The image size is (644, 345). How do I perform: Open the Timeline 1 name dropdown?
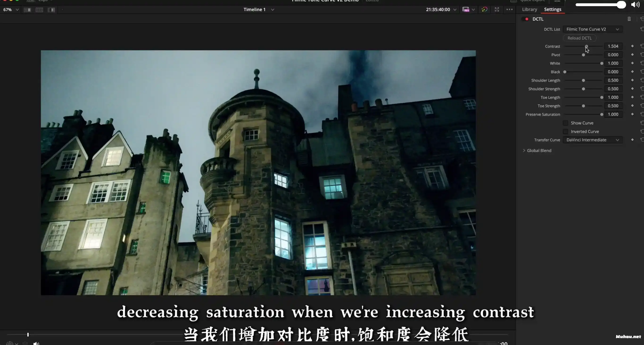click(272, 10)
